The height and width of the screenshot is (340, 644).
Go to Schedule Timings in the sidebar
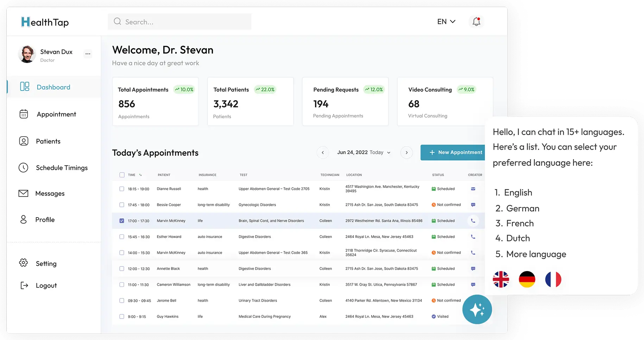point(61,168)
